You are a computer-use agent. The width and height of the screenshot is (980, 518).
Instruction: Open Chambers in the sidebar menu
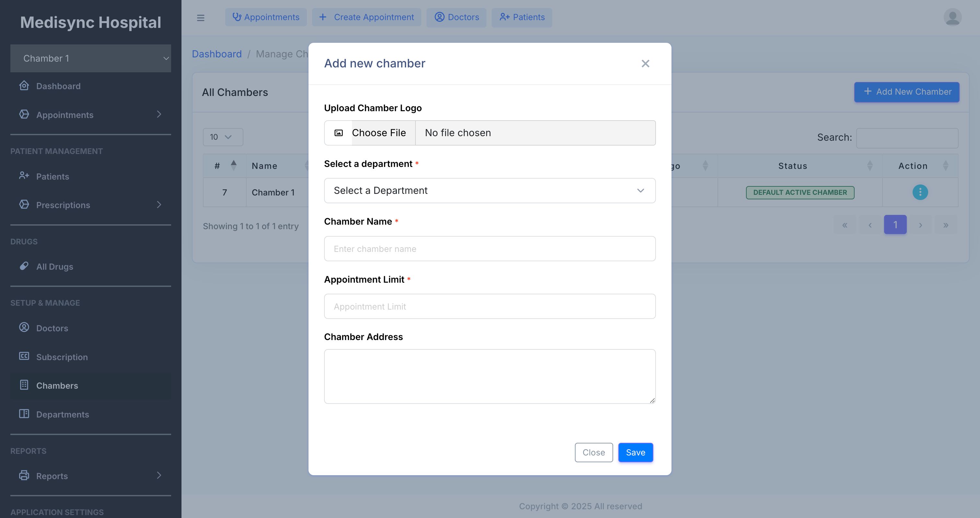click(x=57, y=385)
